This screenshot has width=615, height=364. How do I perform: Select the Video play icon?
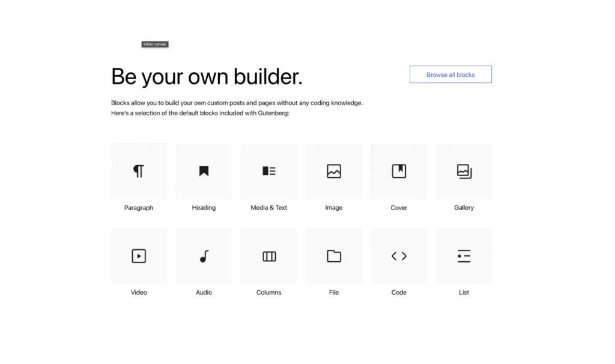click(139, 256)
